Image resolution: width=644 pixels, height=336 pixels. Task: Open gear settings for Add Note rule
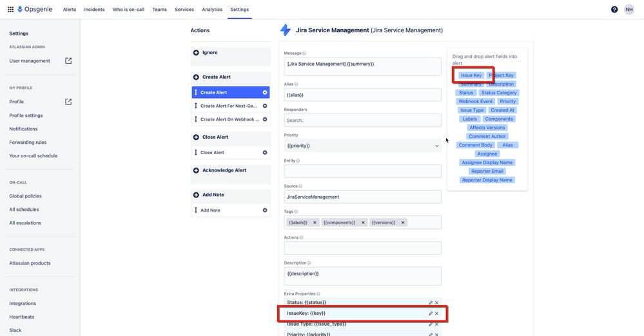coord(265,210)
